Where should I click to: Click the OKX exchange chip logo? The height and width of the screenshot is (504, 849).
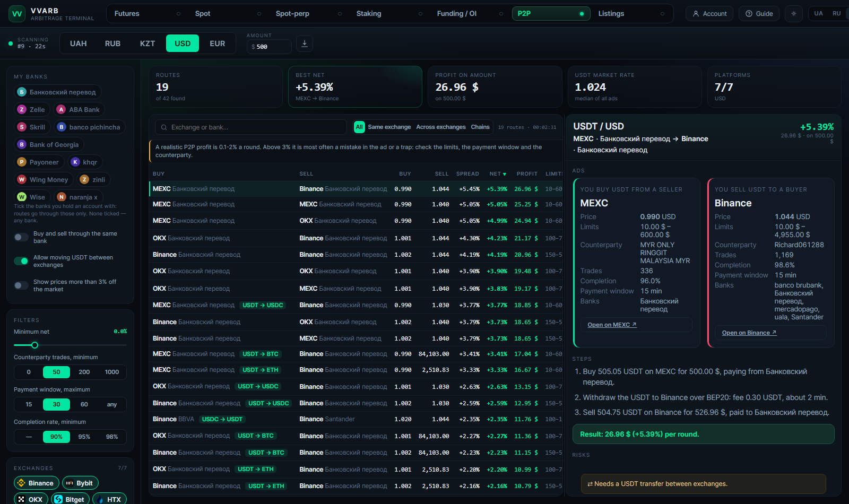[x=21, y=500]
